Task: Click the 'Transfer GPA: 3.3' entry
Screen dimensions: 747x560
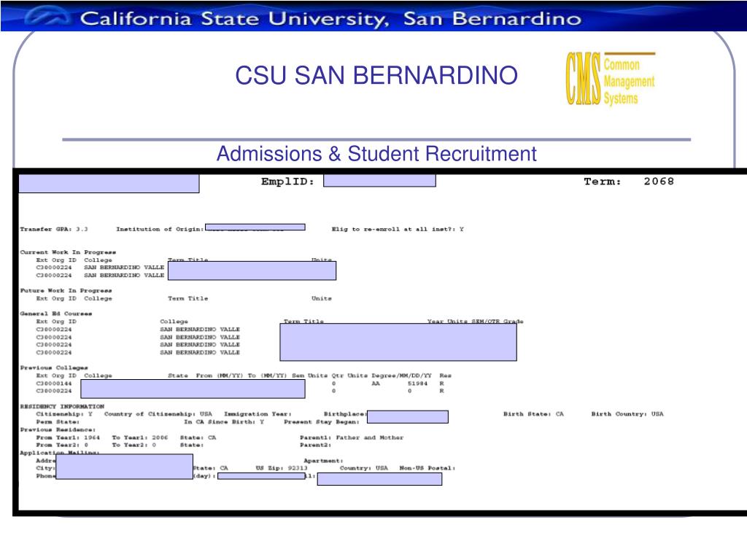Action: click(54, 229)
